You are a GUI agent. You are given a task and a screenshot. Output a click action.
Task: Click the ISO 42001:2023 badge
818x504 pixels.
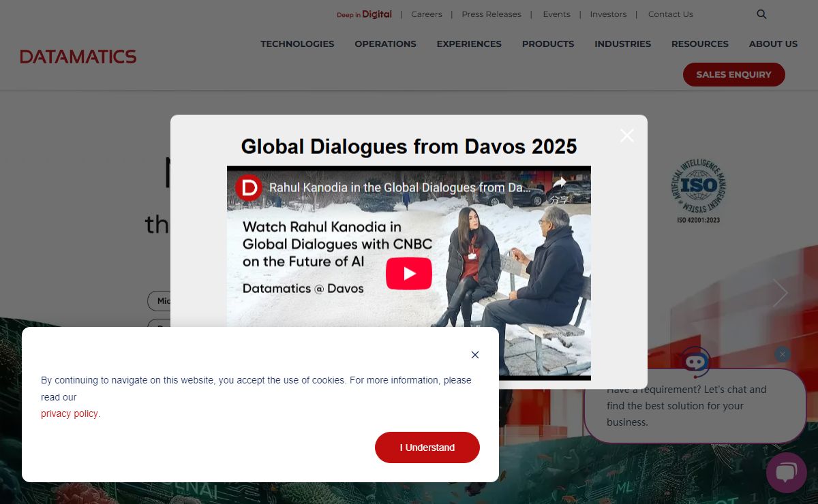pos(699,190)
